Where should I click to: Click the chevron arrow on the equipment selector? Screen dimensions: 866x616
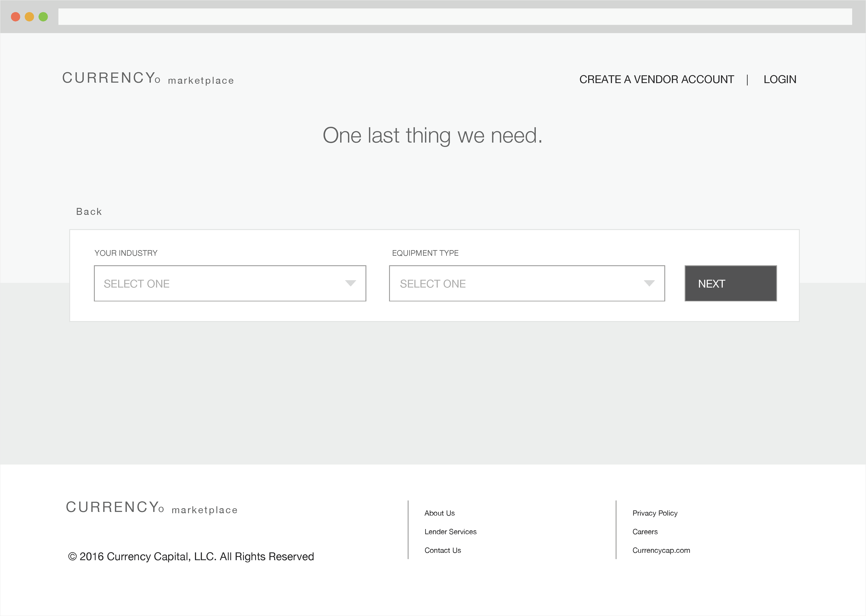[x=649, y=283]
